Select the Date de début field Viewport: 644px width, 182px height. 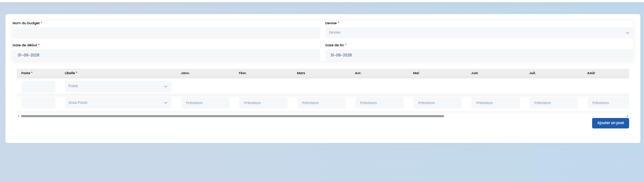pyautogui.click(x=166, y=55)
